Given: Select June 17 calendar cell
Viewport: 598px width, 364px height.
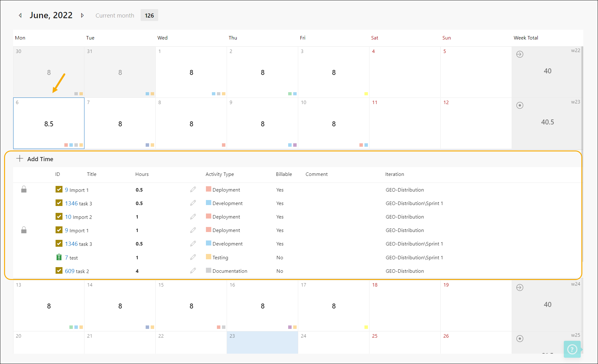Looking at the screenshot, I should coord(334,306).
